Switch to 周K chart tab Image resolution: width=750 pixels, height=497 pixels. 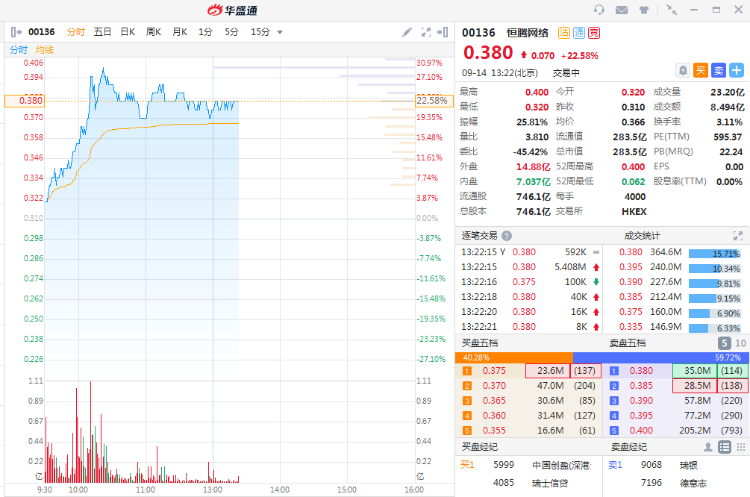coord(154,32)
